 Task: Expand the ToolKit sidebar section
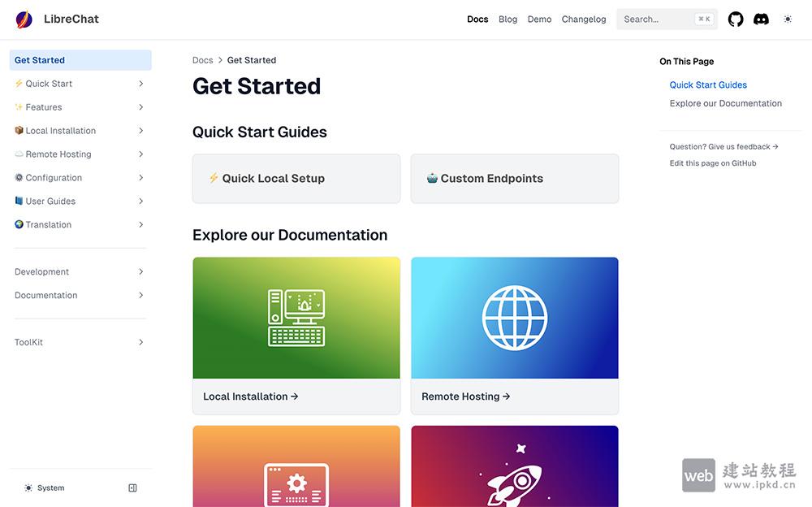pos(140,343)
